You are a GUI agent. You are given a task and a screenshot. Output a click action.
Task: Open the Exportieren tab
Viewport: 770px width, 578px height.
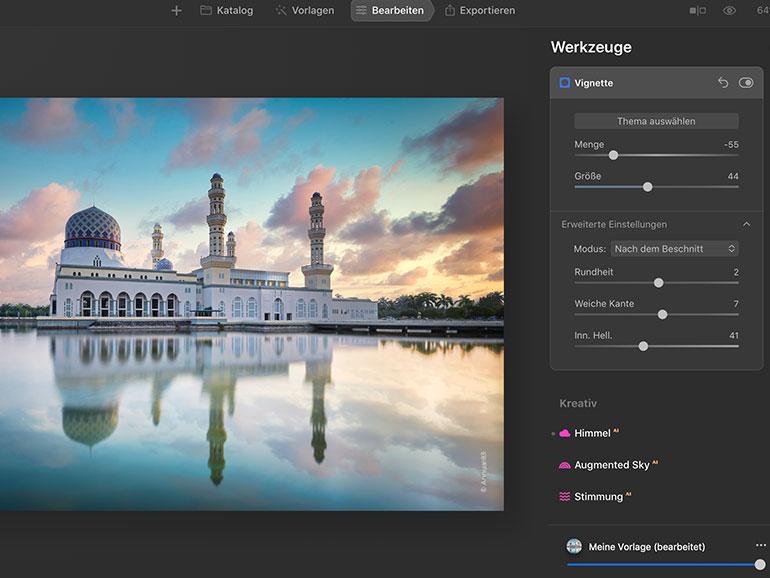tap(479, 11)
